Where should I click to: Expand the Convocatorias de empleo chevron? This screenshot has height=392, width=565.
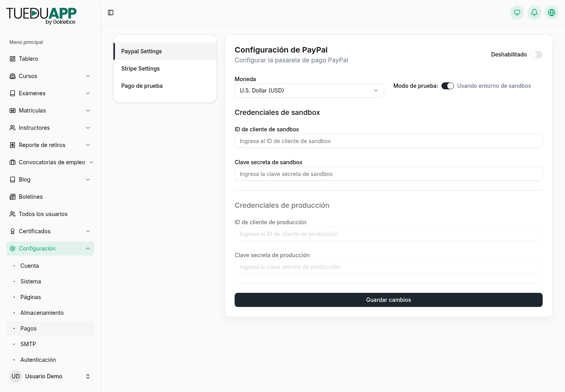91,162
